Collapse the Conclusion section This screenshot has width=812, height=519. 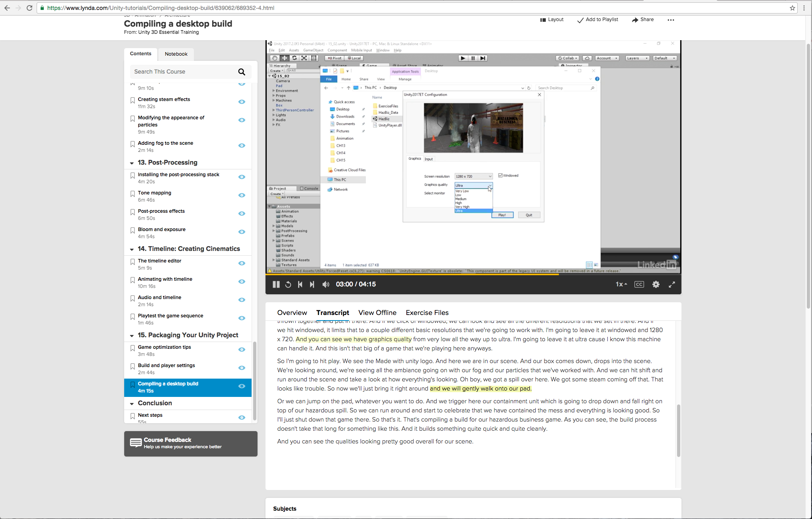[x=132, y=404]
